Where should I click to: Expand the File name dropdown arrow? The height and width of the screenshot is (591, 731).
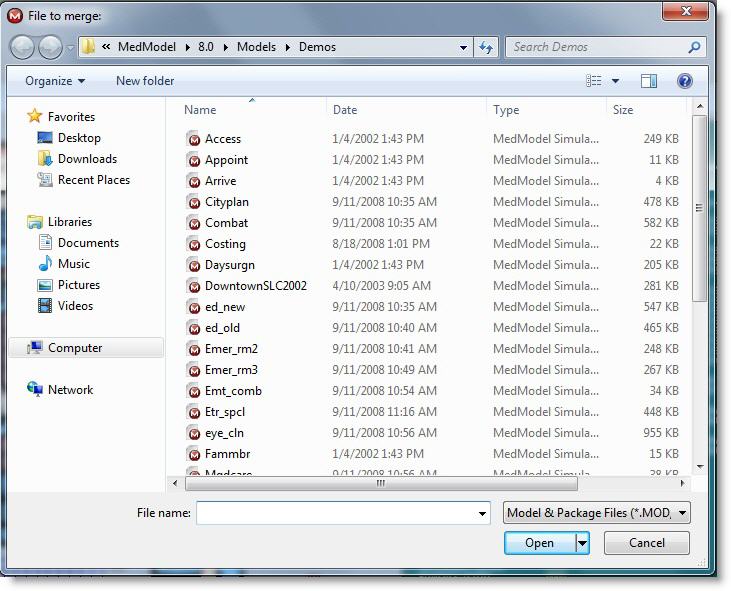[482, 514]
